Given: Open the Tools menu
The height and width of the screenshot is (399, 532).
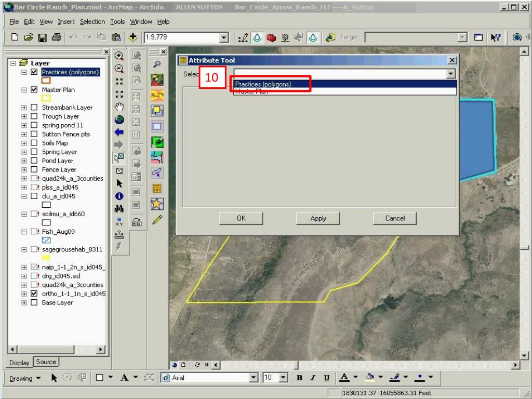Looking at the screenshot, I should coord(117,22).
